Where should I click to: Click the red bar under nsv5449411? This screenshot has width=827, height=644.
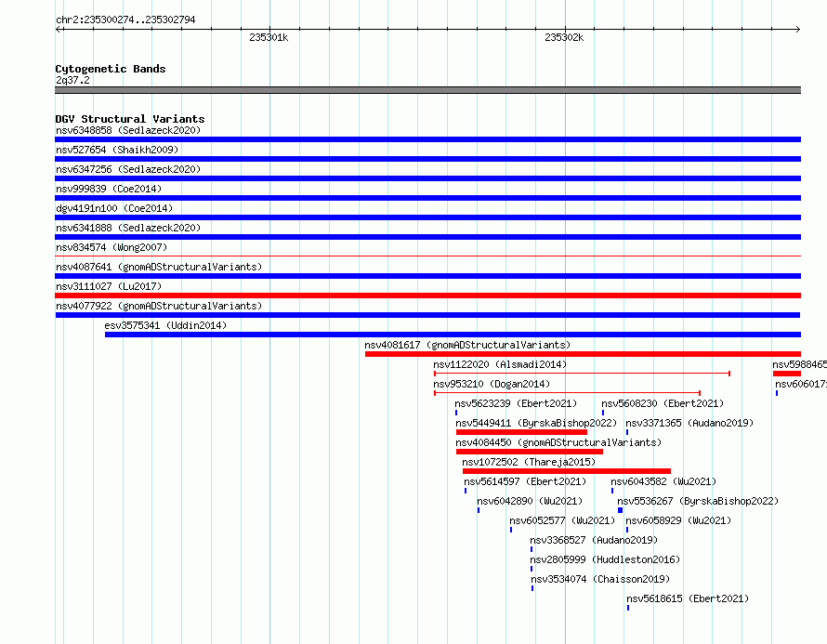pyautogui.click(x=521, y=432)
